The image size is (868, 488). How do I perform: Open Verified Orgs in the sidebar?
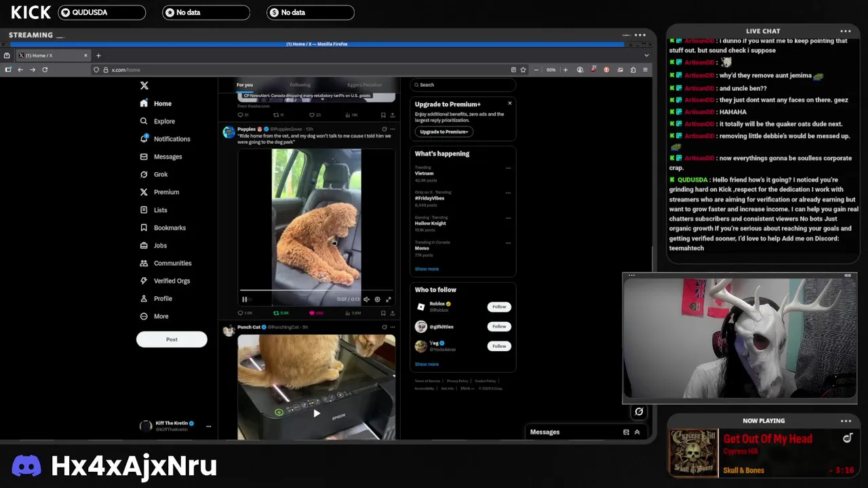(x=165, y=281)
